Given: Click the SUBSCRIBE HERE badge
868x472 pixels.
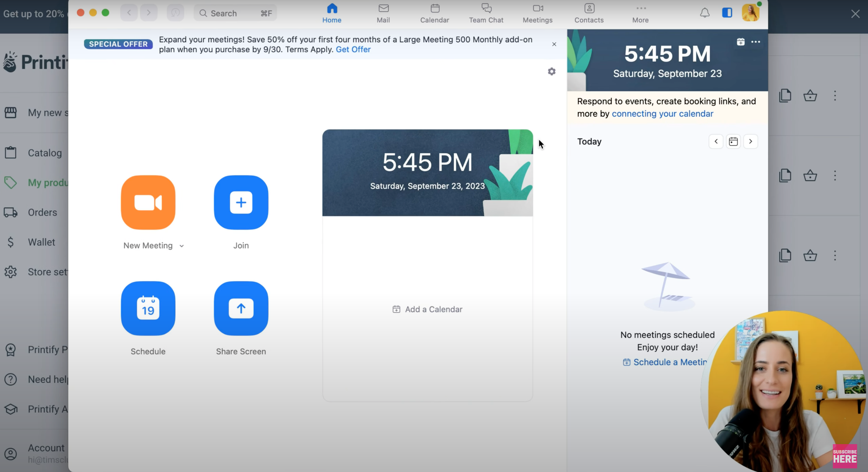Looking at the screenshot, I should pos(845,456).
